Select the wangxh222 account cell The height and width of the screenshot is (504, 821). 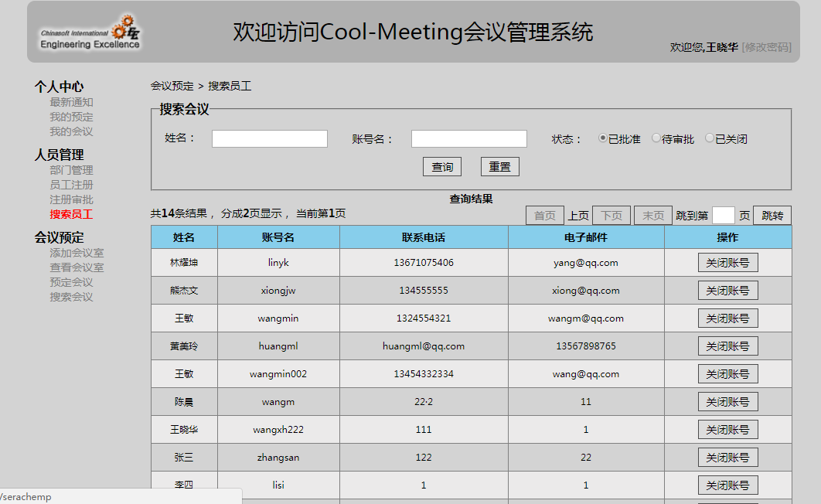[x=278, y=430]
